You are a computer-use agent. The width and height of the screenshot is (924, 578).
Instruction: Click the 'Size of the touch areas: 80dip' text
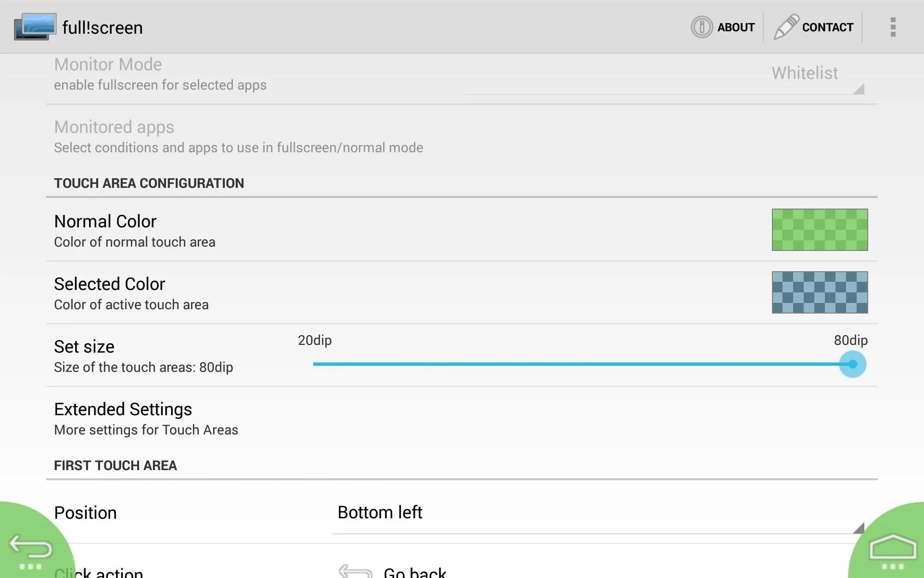143,368
